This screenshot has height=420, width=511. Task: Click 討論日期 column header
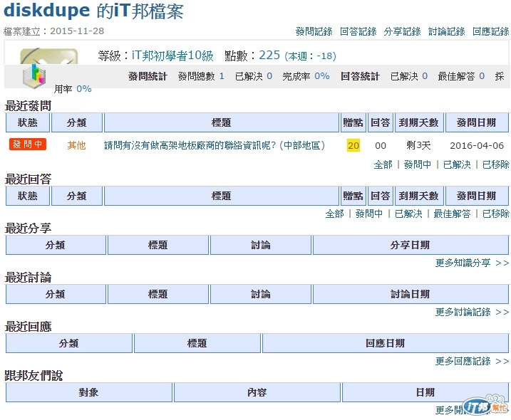[x=411, y=294]
